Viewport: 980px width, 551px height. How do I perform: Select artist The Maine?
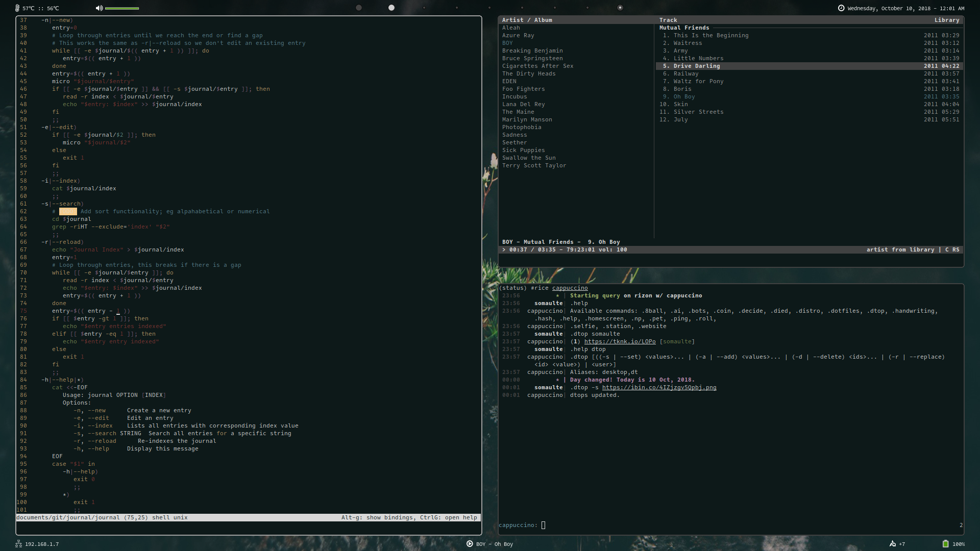(x=518, y=112)
